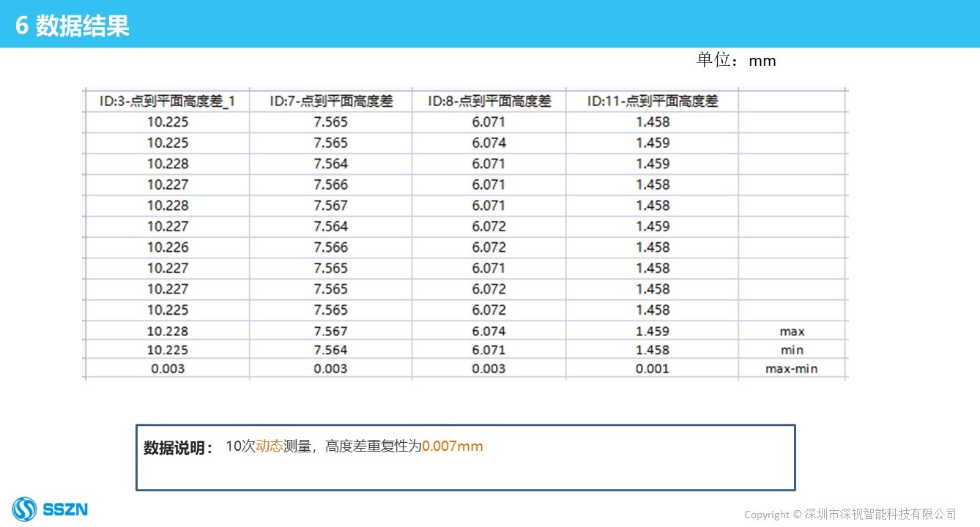Click the orange value '0.007mm'
Image resolution: width=980 pixels, height=527 pixels.
click(x=453, y=446)
